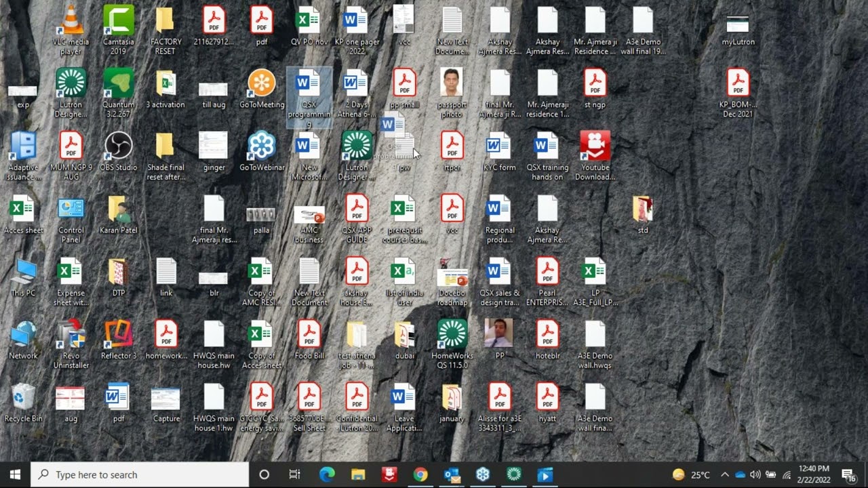868x488 pixels.
Task: Open the Adaptive Issuance shortcut
Action: click(x=23, y=156)
